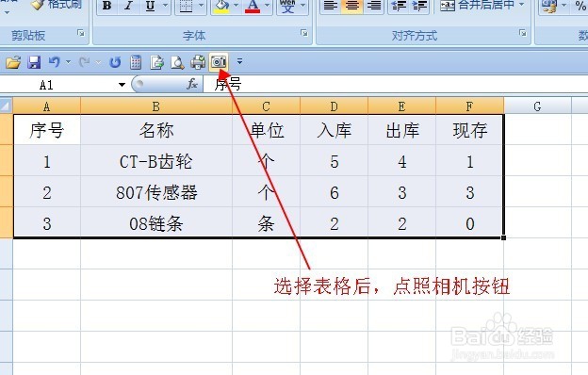This screenshot has height=375, width=588.
Task: Open the borders dropdown arrow
Action: 201,6
